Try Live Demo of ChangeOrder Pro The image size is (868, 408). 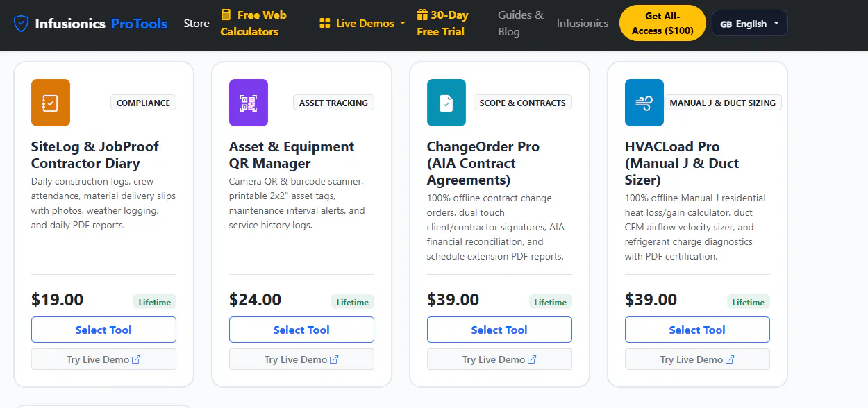point(499,359)
